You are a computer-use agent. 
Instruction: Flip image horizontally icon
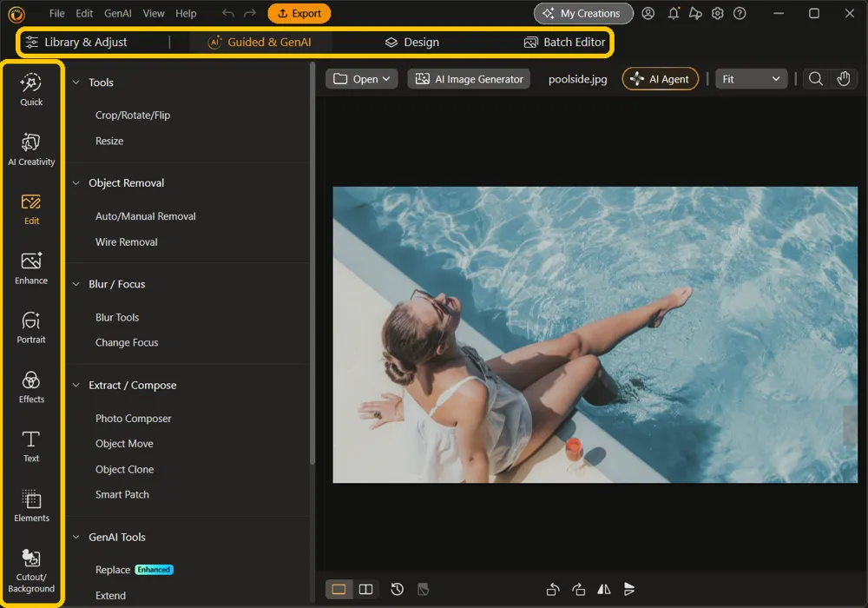coord(604,589)
